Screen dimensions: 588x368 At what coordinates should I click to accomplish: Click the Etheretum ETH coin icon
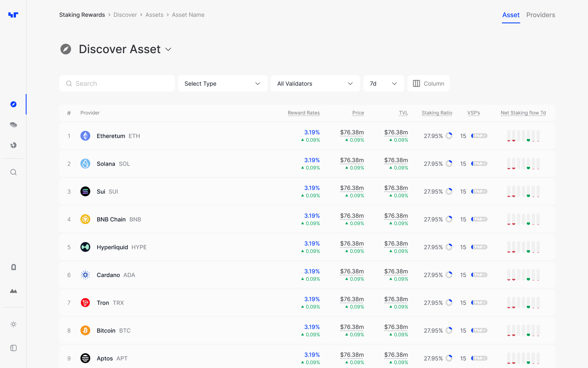tap(85, 136)
